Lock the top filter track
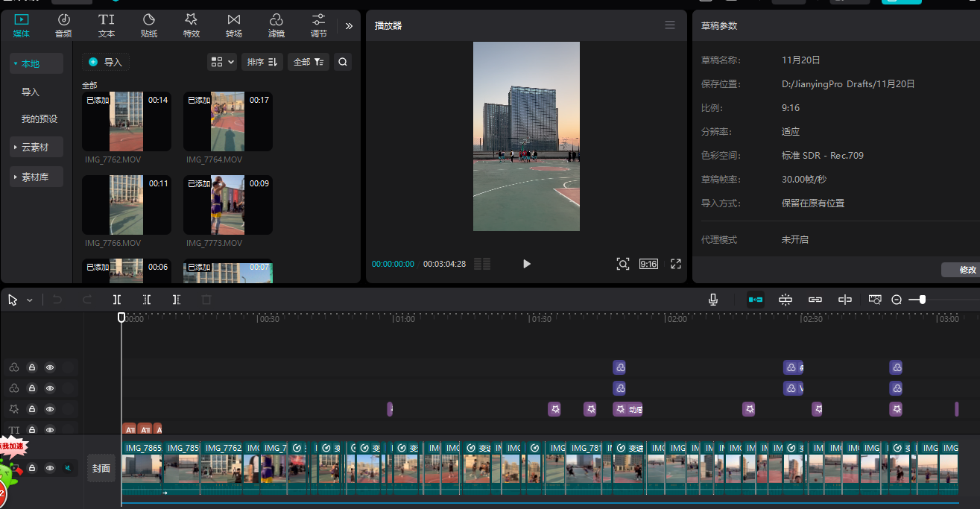This screenshot has width=980, height=509. click(32, 367)
